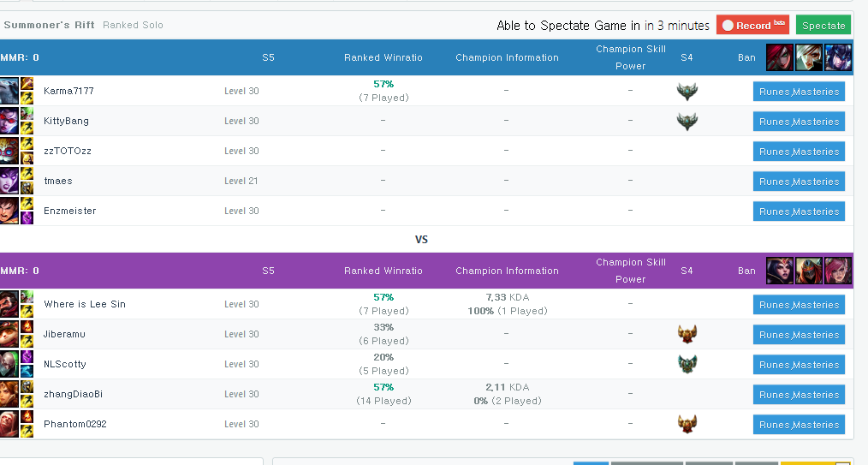Open summoner profile NLScotty
This screenshot has width=868, height=465.
[x=65, y=364]
